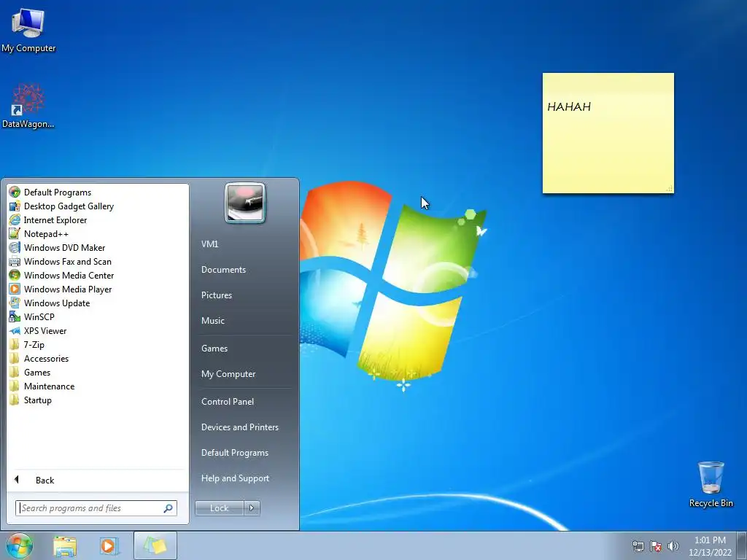Click the taskbar clock showing 1:01 PM
Viewport: 747px width, 560px height.
pyautogui.click(x=710, y=546)
